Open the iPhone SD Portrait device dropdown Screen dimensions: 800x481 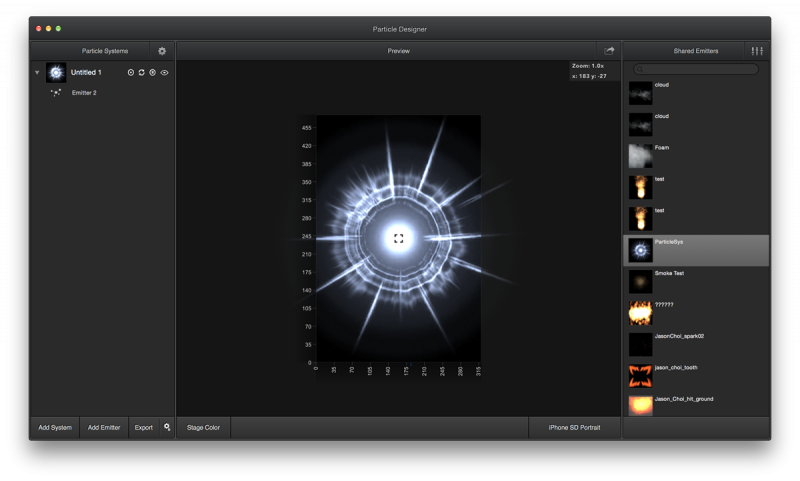point(574,428)
